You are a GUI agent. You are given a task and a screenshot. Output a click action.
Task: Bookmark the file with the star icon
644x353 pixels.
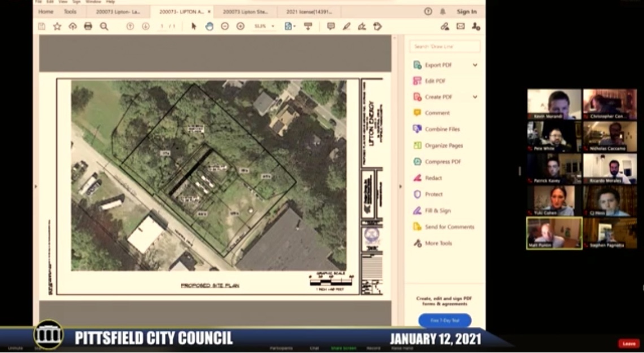[57, 26]
